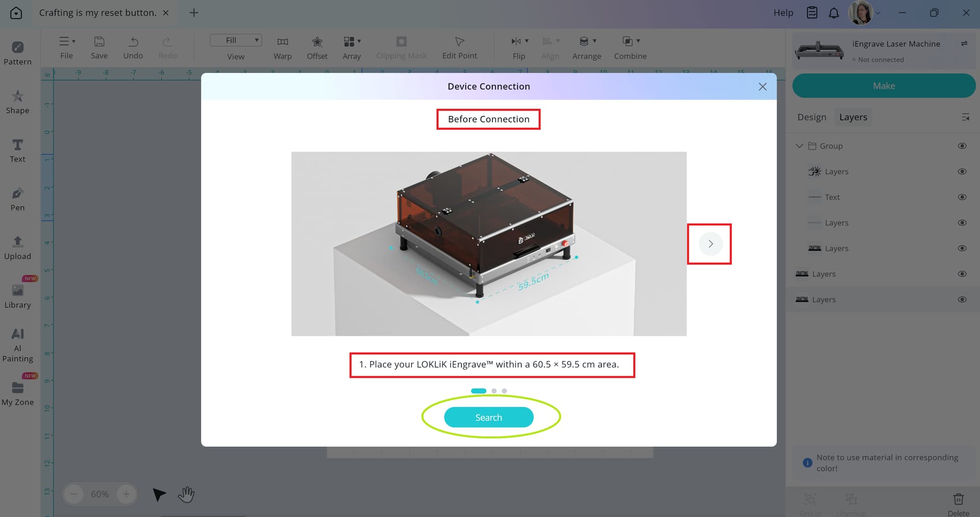Switch to the Design tab

click(812, 117)
